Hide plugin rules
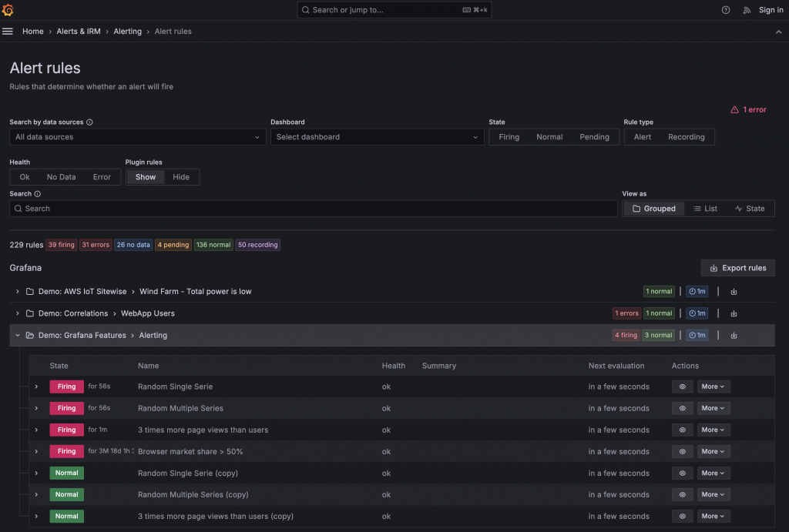 point(181,177)
